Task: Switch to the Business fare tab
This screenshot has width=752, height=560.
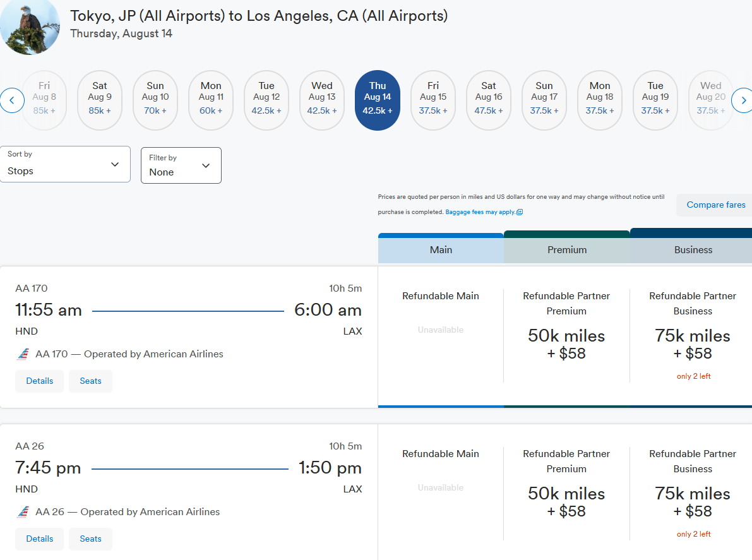Action: coord(691,246)
